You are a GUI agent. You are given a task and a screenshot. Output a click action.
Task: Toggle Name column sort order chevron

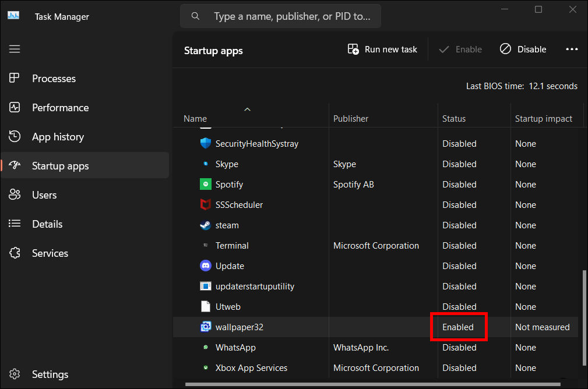pyautogui.click(x=247, y=109)
